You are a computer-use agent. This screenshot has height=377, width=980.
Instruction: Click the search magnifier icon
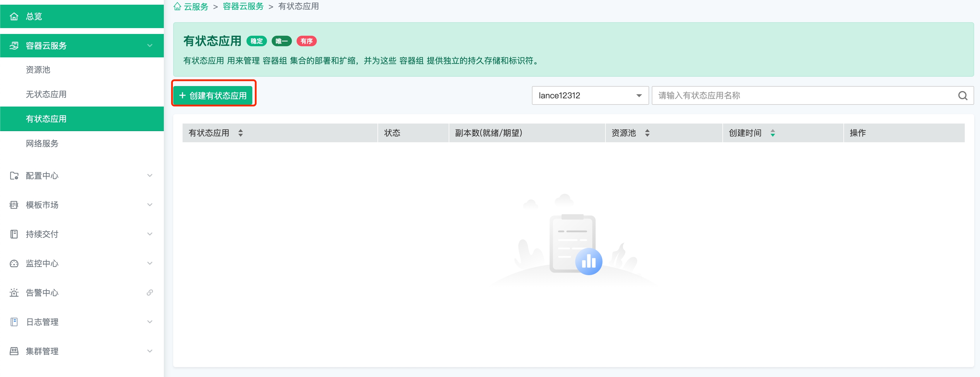click(x=962, y=96)
